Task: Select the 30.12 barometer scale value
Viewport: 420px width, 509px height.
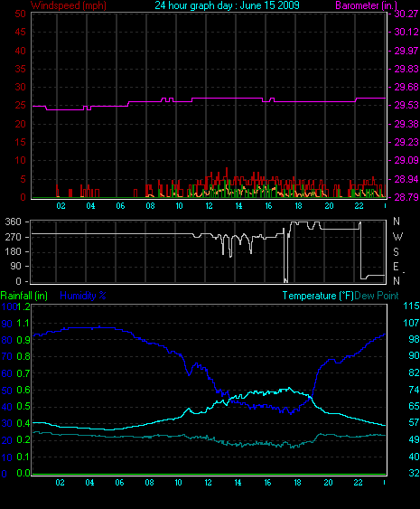Action: [406, 33]
